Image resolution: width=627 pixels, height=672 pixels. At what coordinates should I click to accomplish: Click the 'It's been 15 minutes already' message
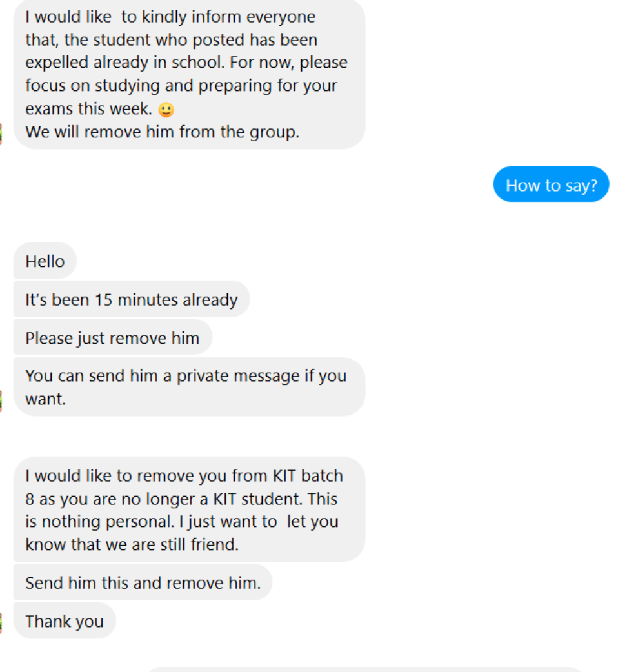point(132,299)
